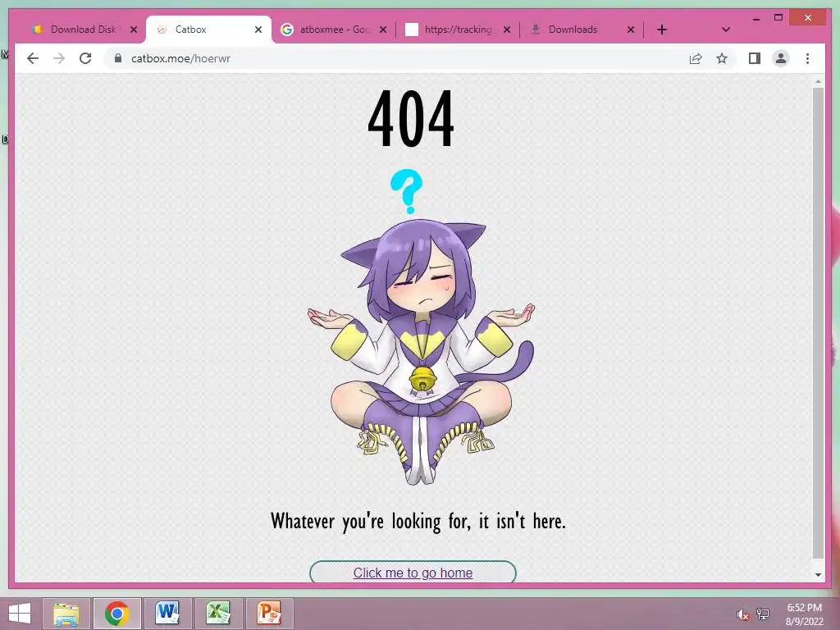The image size is (840, 630).
Task: Open the Chrome three-dot menu
Action: tap(807, 58)
